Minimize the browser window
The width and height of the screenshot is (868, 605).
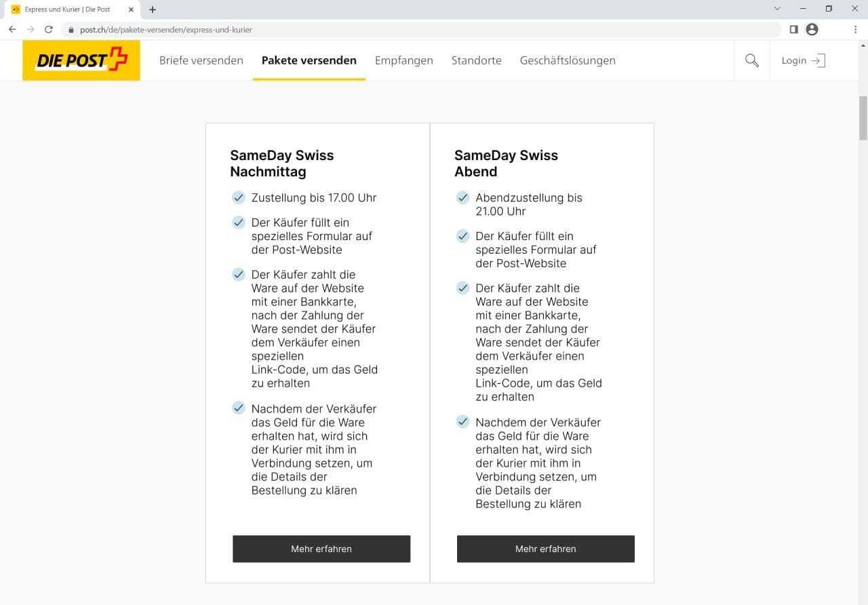click(803, 9)
